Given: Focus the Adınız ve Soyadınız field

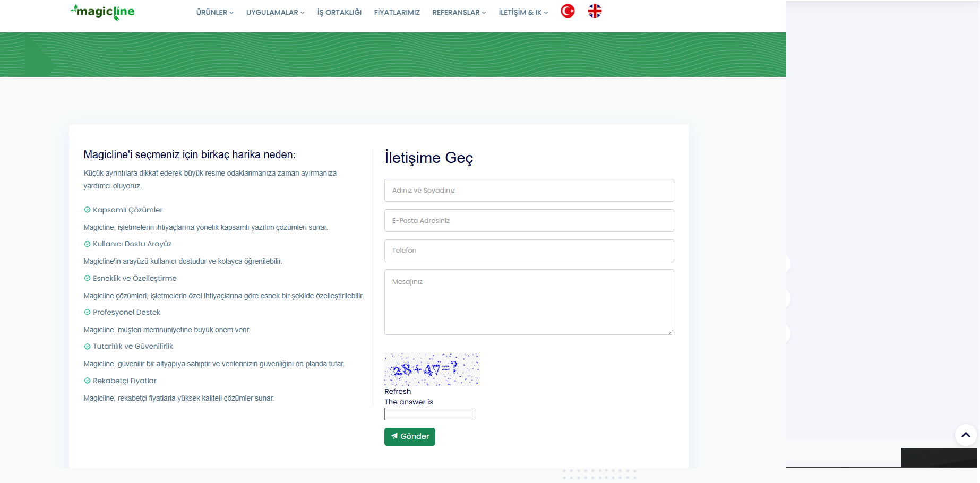Looking at the screenshot, I should pos(529,190).
